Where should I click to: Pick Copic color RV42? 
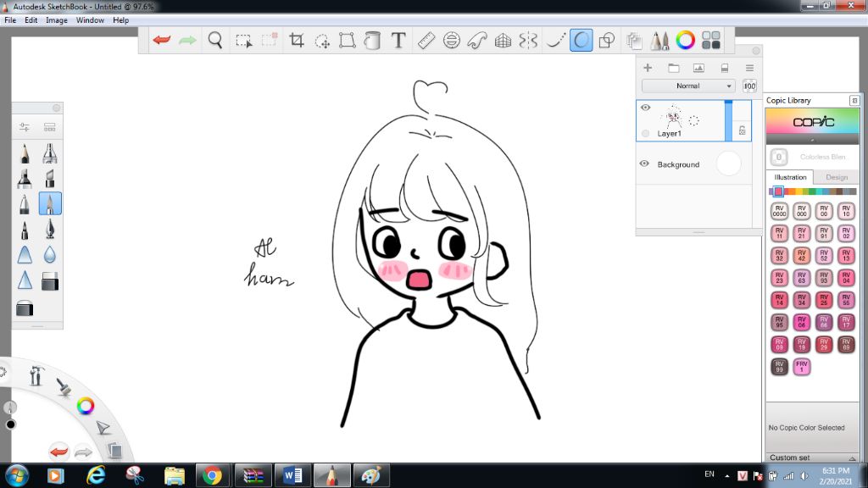click(802, 256)
